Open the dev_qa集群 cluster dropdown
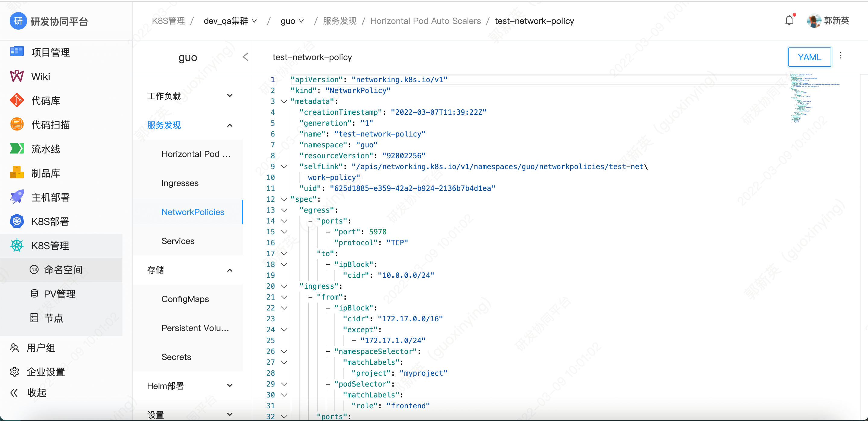This screenshot has height=421, width=868. coord(230,21)
